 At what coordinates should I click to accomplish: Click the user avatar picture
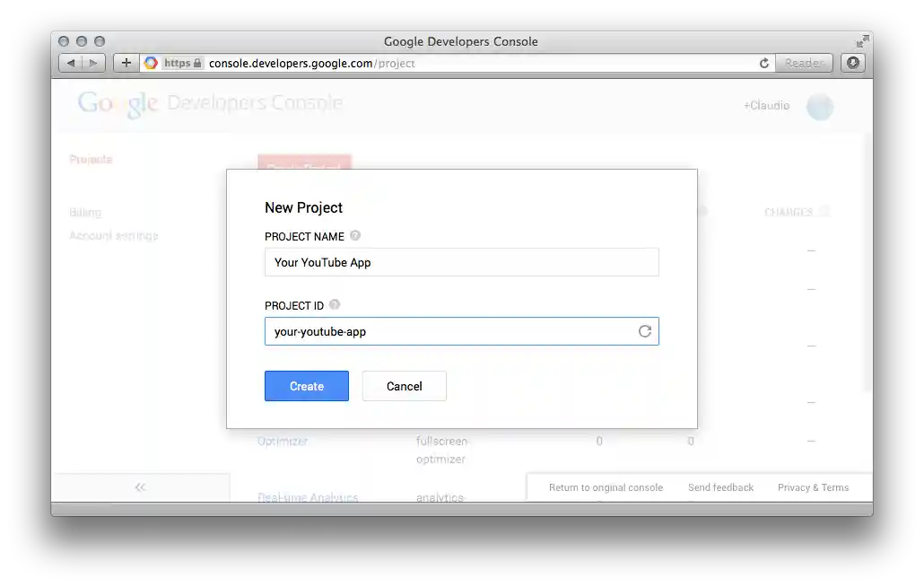pyautogui.click(x=820, y=107)
